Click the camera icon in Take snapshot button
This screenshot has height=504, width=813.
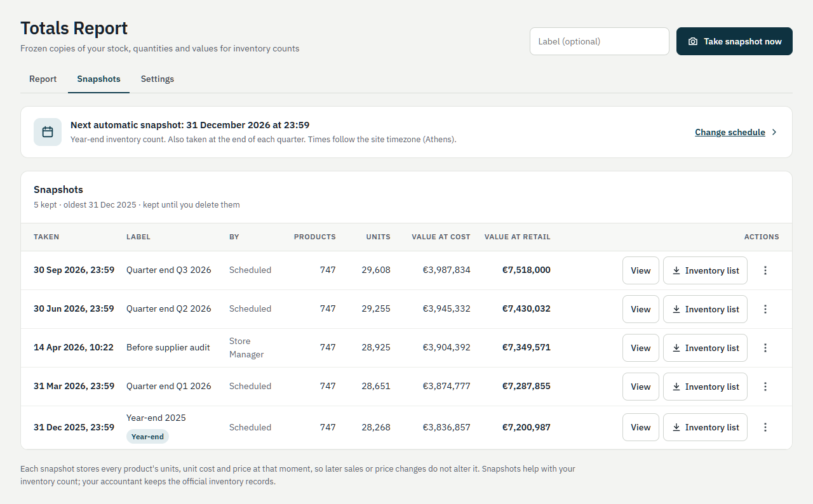point(693,41)
